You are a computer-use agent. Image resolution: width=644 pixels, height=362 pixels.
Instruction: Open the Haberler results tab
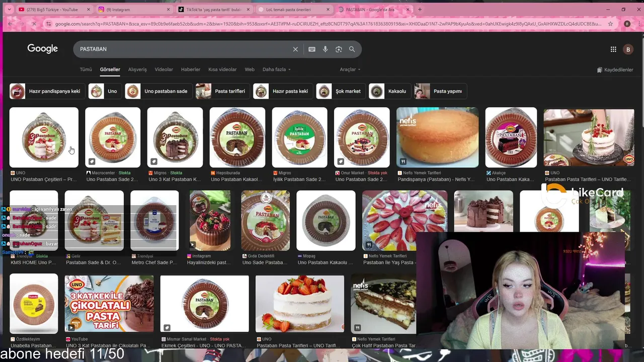pyautogui.click(x=191, y=69)
